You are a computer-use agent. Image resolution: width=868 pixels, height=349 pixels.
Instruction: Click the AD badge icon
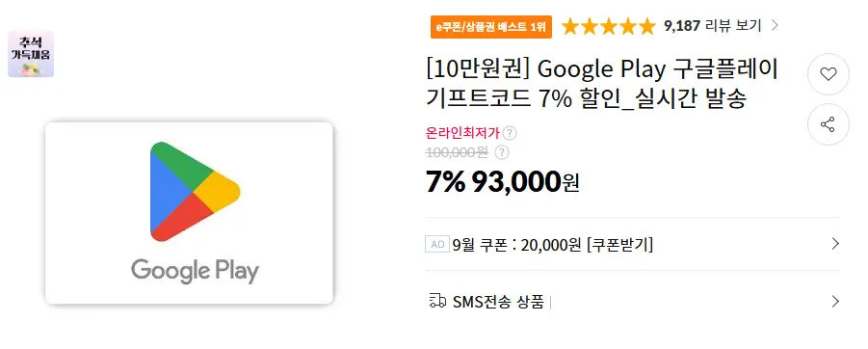click(436, 244)
